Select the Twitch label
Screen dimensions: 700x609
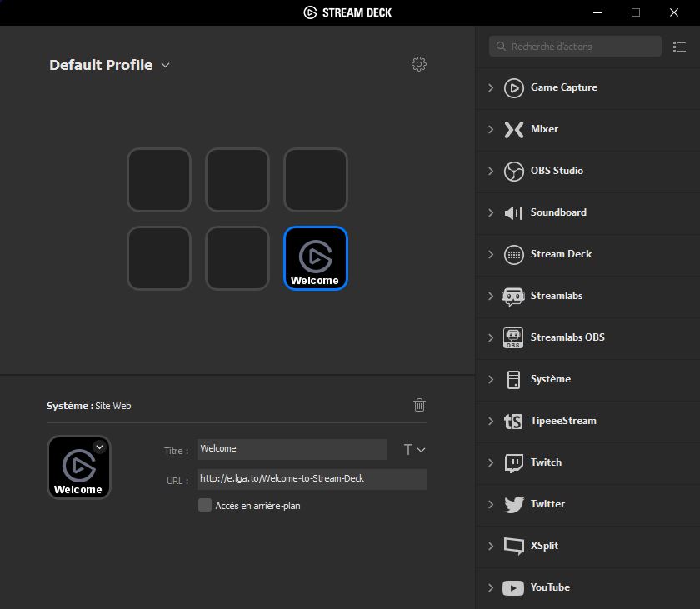[x=546, y=462]
